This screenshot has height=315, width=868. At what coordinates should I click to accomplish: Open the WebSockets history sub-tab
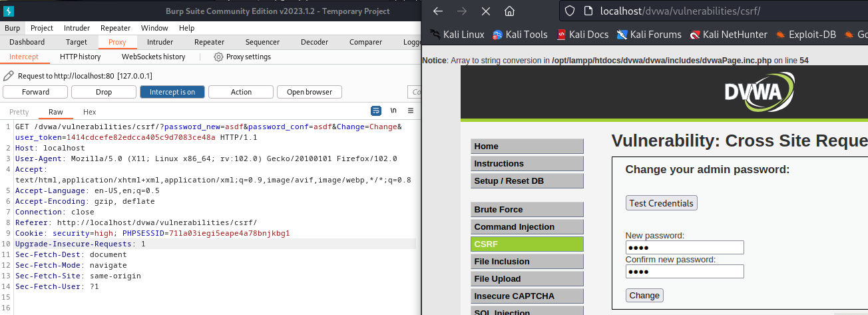[153, 57]
